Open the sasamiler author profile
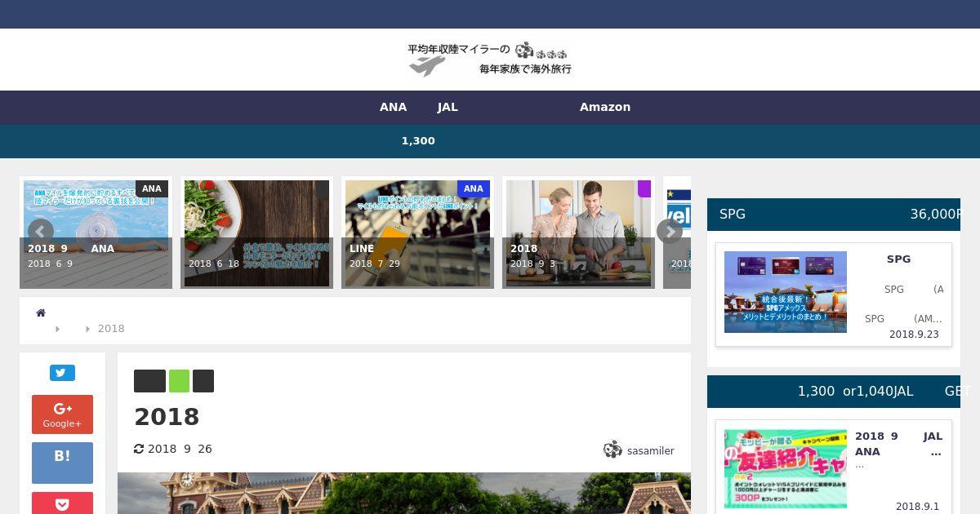This screenshot has width=980, height=514. pyautogui.click(x=650, y=450)
